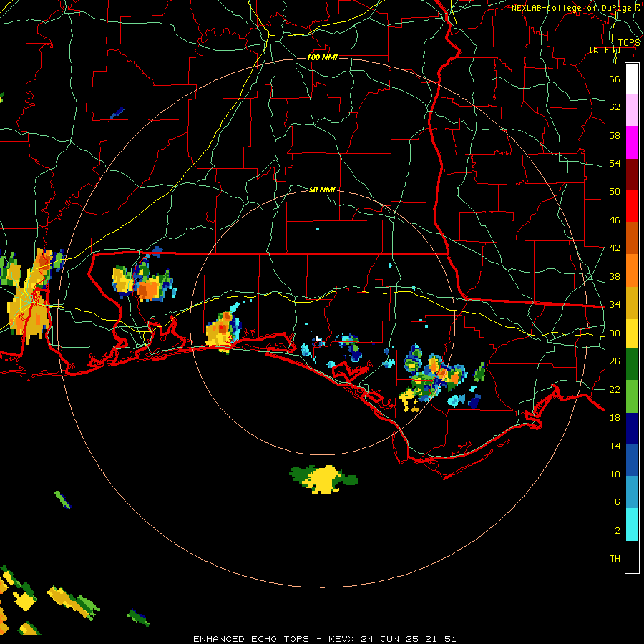Viewport: 644px width, 644px height.
Task: Click the legend value '38'
Action: (615, 276)
